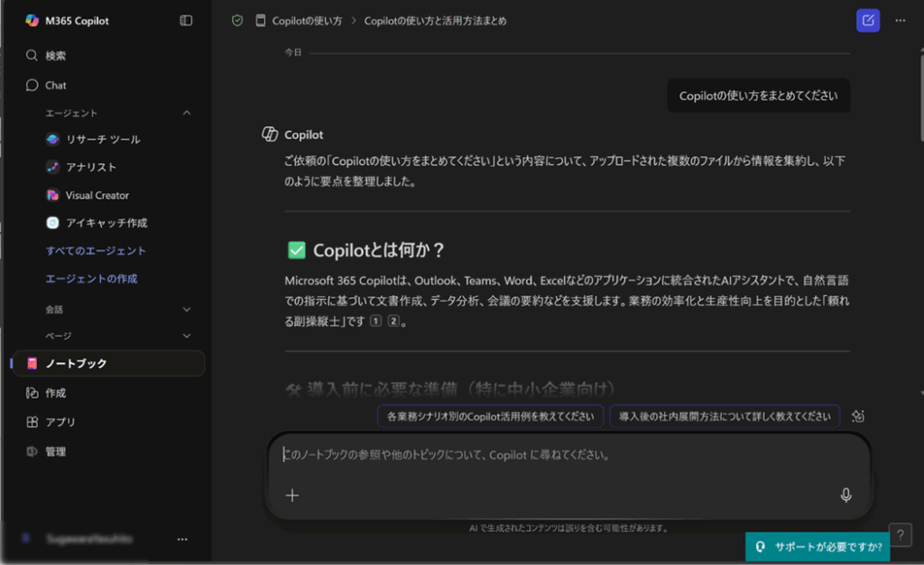Click the サポートが必要ですか? support button
The image size is (924, 565).
tap(818, 547)
